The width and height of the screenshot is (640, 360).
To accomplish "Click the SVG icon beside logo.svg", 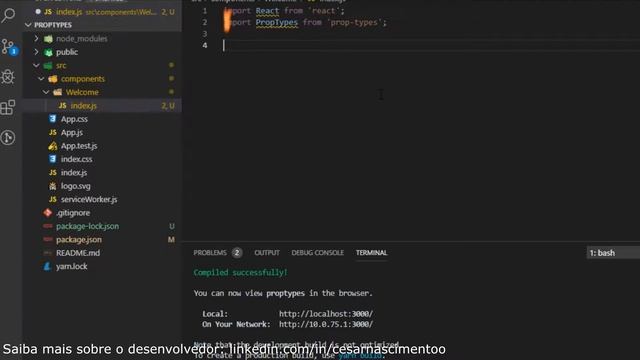I will [53, 186].
